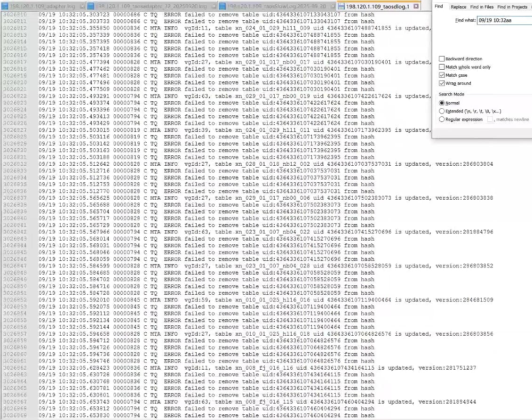Viewport: 532px width, 420px height.
Task: Click the Find what text field
Action: 503,21
